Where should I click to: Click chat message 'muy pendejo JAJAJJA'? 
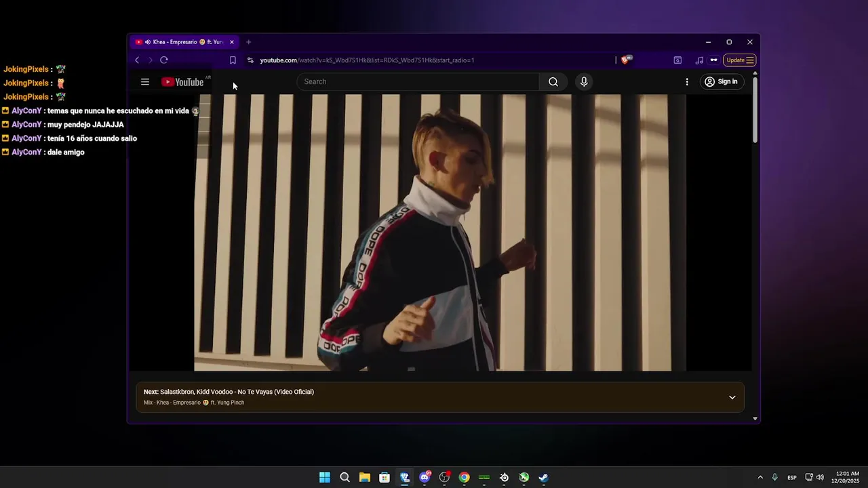pos(85,125)
